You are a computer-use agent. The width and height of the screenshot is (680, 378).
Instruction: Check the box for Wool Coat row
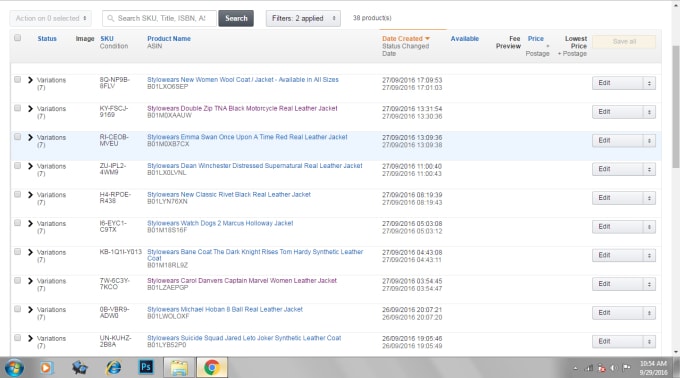[x=17, y=79]
